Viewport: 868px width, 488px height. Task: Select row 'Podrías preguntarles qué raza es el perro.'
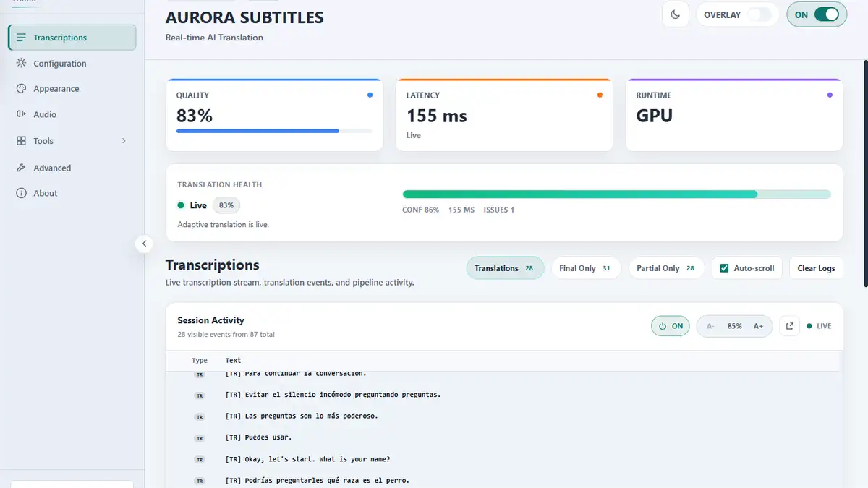(504, 481)
